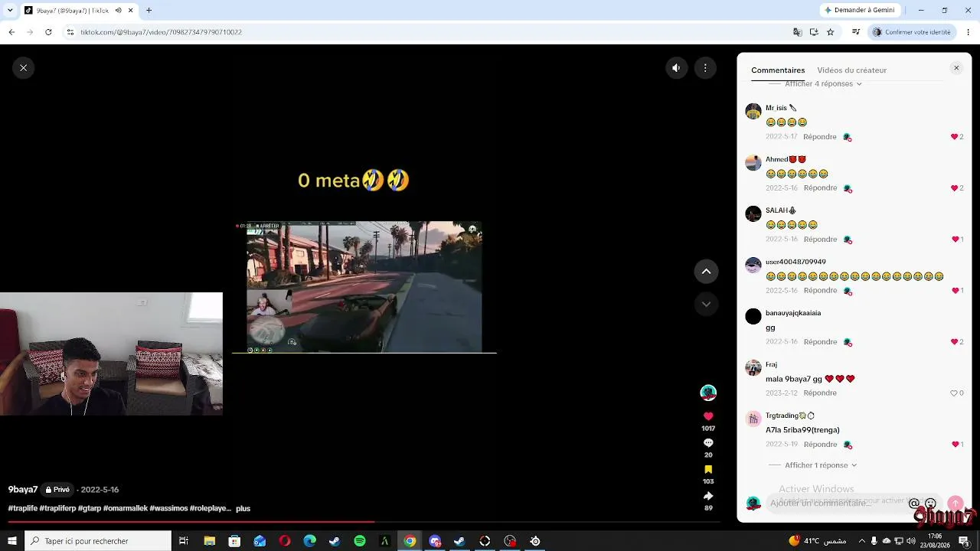
Task: Open Microsoft Store from the taskbar
Action: coord(234,541)
